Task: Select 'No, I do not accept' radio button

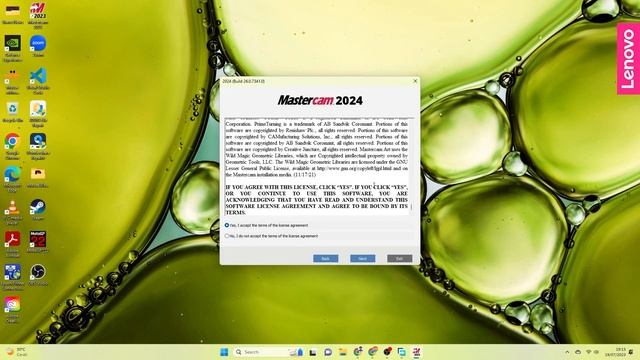Action: tap(227, 236)
